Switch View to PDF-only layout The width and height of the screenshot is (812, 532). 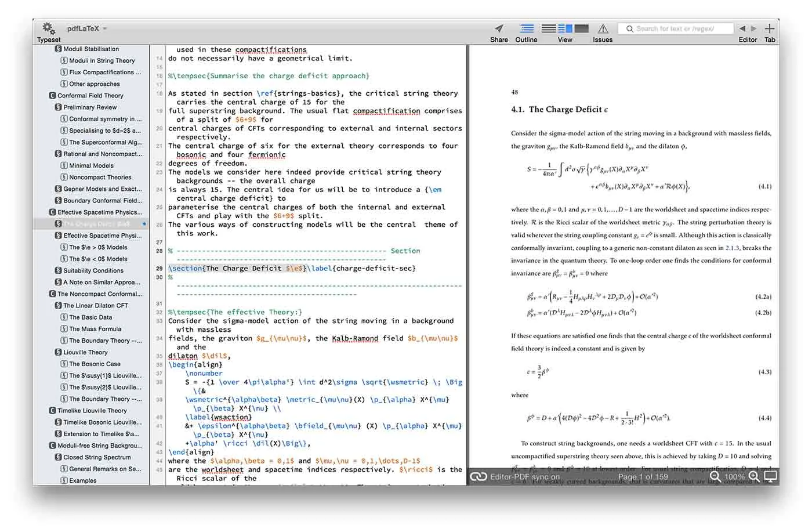[582, 28]
